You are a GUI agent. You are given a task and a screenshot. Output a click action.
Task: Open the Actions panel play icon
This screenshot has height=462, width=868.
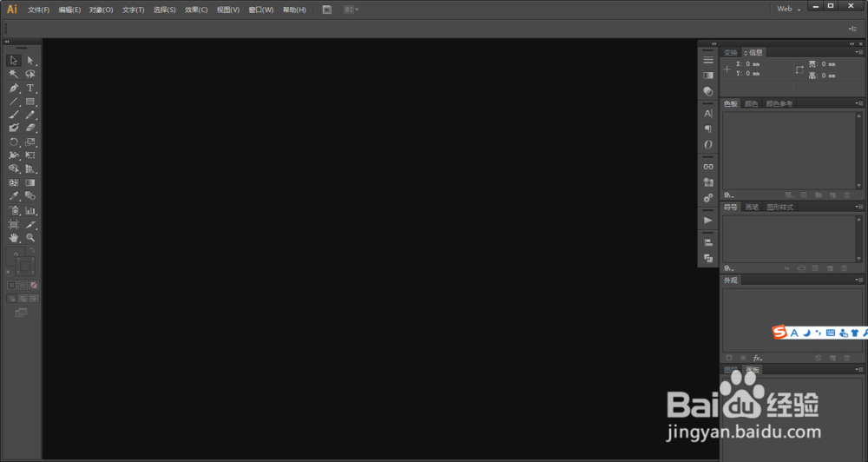(708, 221)
